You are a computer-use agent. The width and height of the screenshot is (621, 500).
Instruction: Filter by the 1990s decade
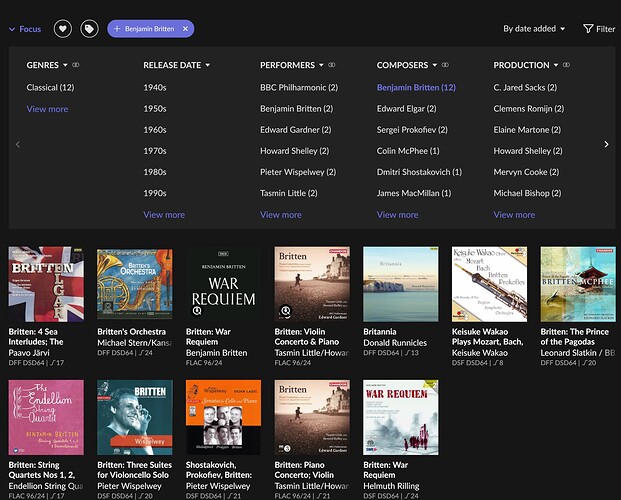[x=155, y=193]
